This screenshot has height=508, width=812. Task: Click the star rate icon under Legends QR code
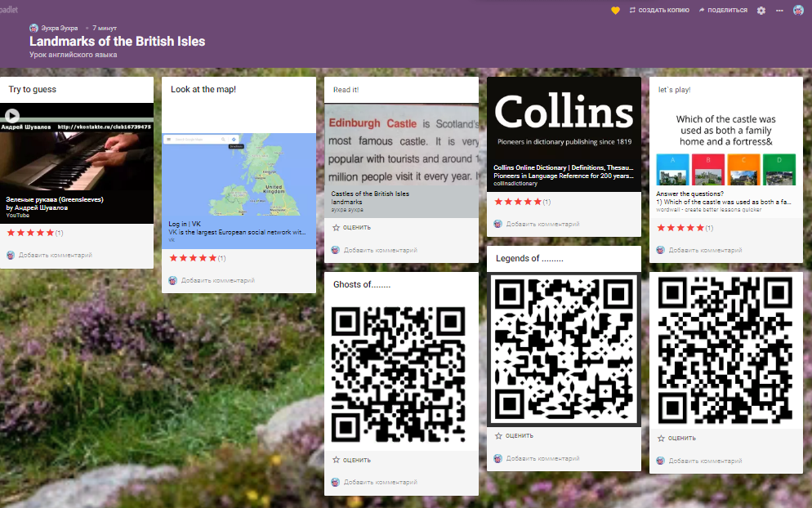pyautogui.click(x=498, y=435)
